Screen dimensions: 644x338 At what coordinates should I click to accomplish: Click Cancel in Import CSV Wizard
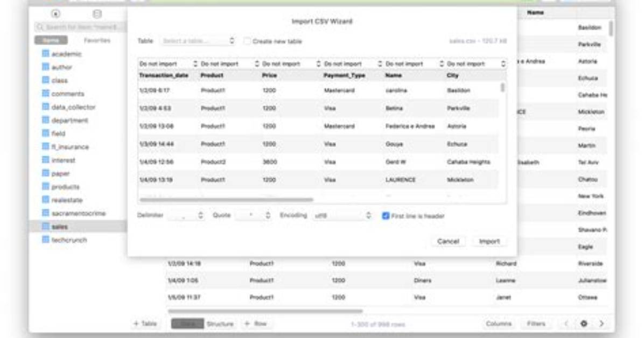point(448,242)
